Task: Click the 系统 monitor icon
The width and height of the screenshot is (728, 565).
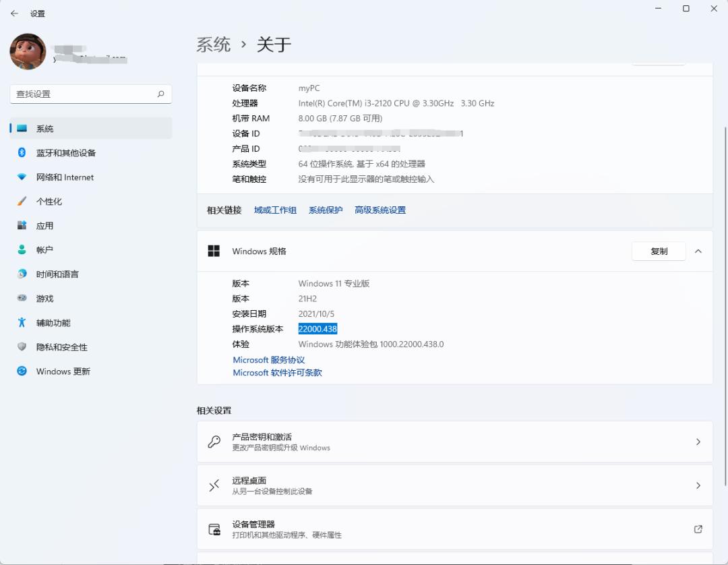Action: coord(22,129)
